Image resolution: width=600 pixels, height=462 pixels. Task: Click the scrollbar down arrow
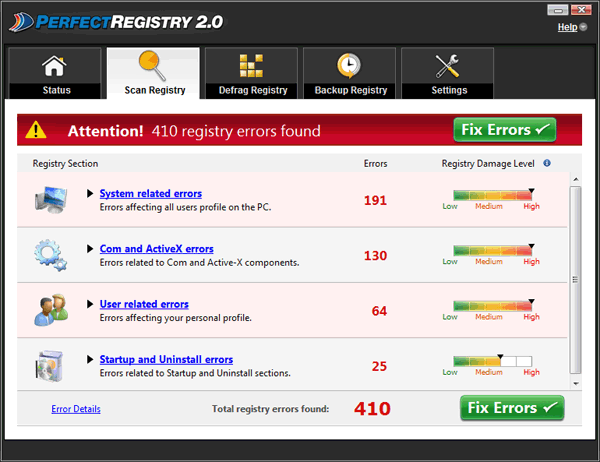click(x=576, y=384)
